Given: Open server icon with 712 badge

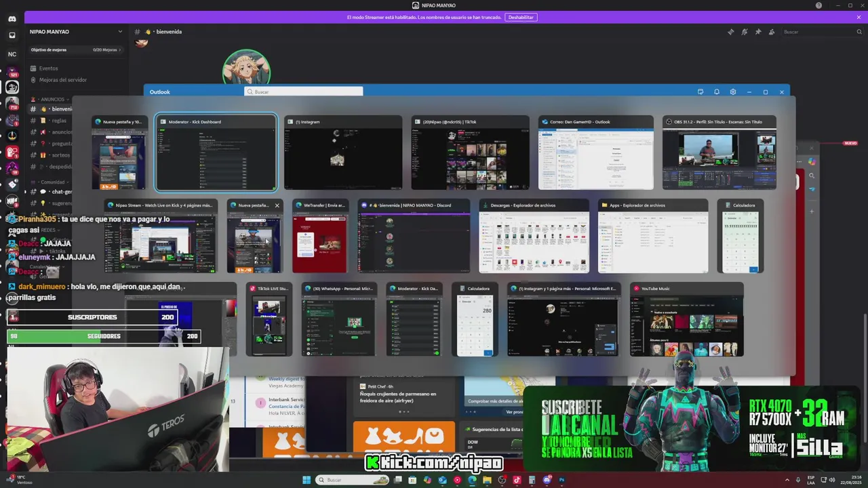Looking at the screenshot, I should pos(12,104).
